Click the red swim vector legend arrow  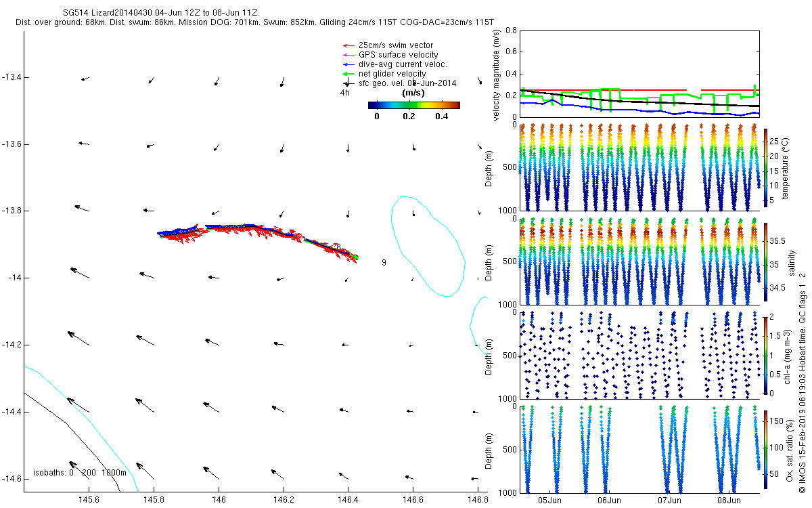coord(348,45)
